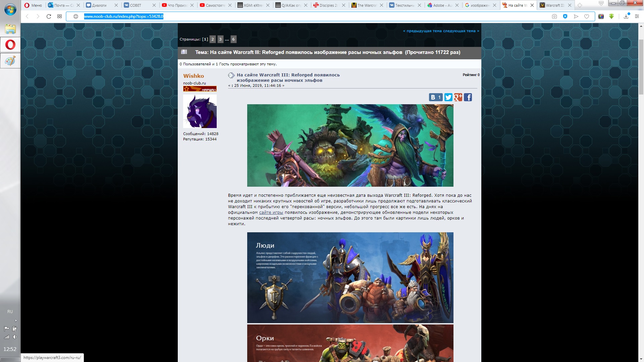
Task: Open the Opera Меню button
Action: pyautogui.click(x=33, y=5)
